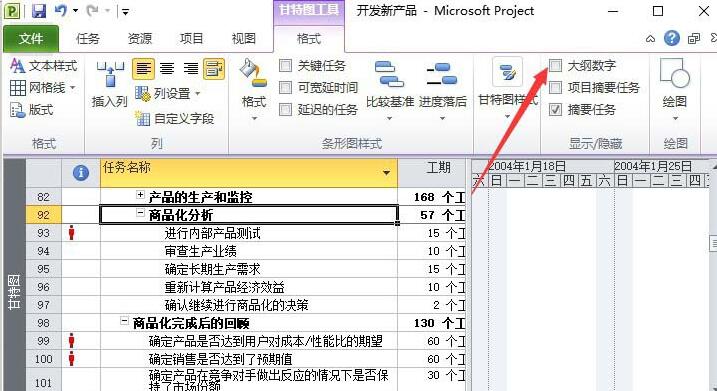Click the information indicator column header
717x391 pixels.
[81, 173]
